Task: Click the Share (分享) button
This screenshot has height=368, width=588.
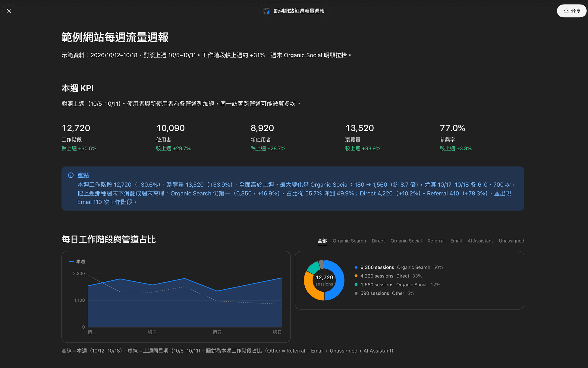Action: click(572, 11)
